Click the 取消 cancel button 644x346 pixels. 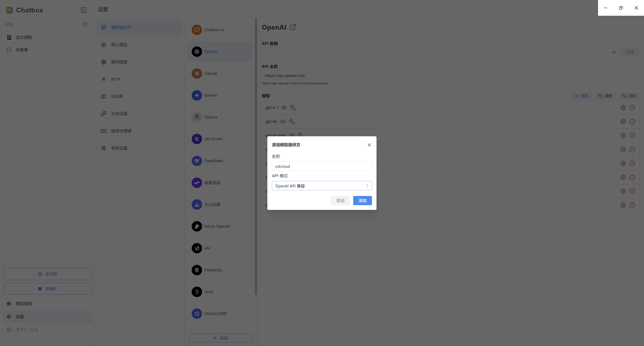coord(340,201)
